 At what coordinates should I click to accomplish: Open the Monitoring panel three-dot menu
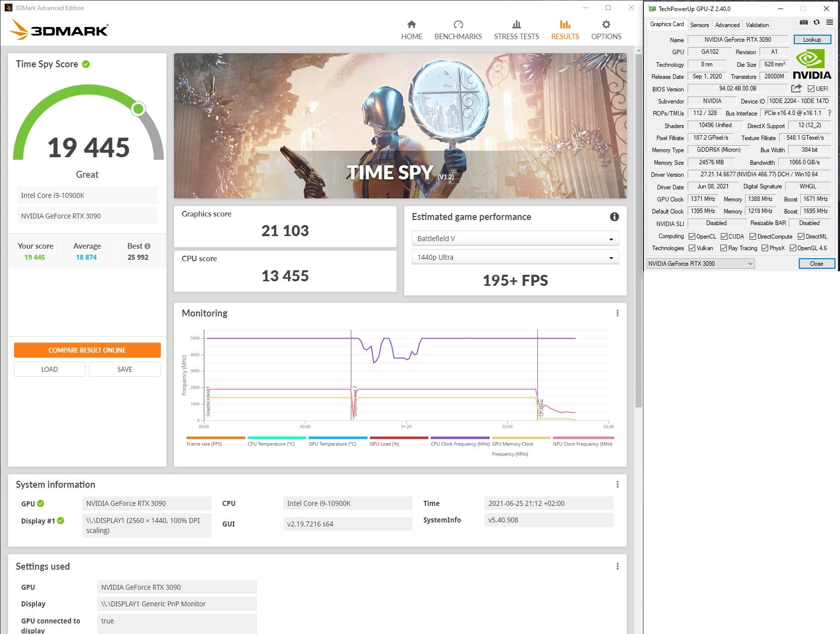point(617,313)
